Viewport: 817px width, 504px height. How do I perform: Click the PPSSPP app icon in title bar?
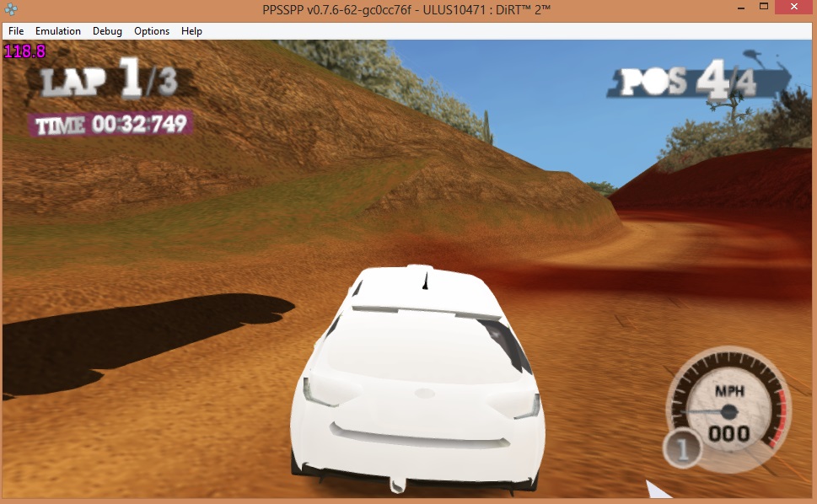pos(10,8)
